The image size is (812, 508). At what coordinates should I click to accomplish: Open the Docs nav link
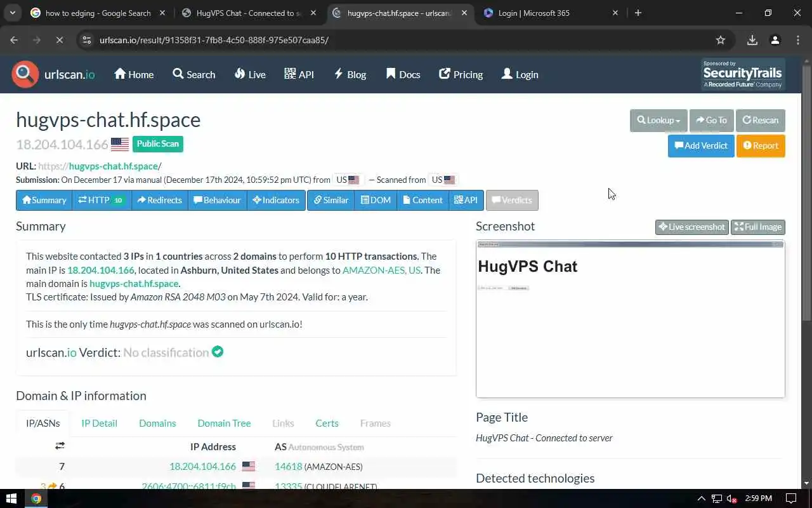coord(403,74)
